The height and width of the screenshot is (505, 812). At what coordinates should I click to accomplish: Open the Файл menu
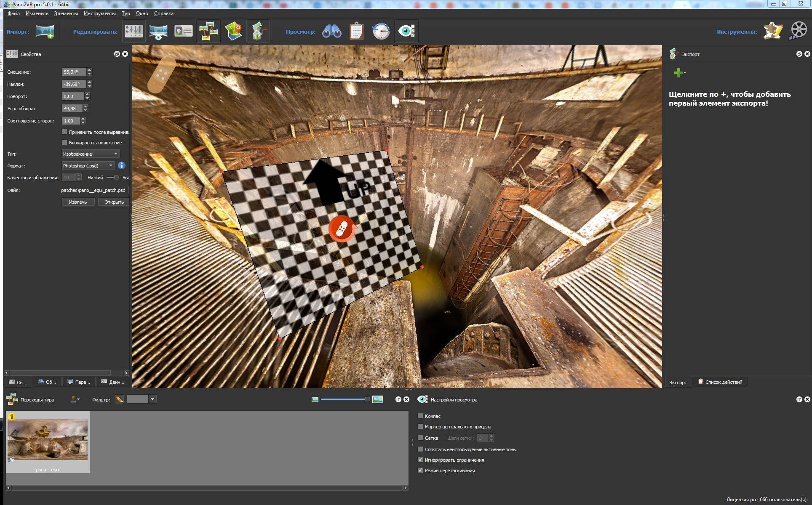(x=13, y=13)
